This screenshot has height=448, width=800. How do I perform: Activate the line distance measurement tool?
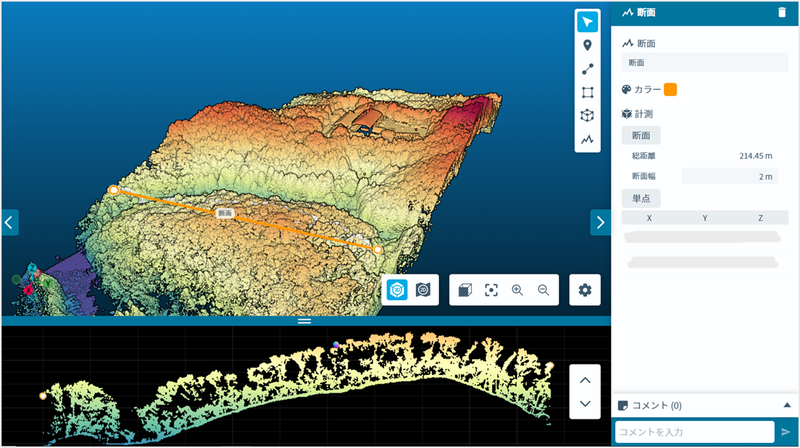coord(587,69)
